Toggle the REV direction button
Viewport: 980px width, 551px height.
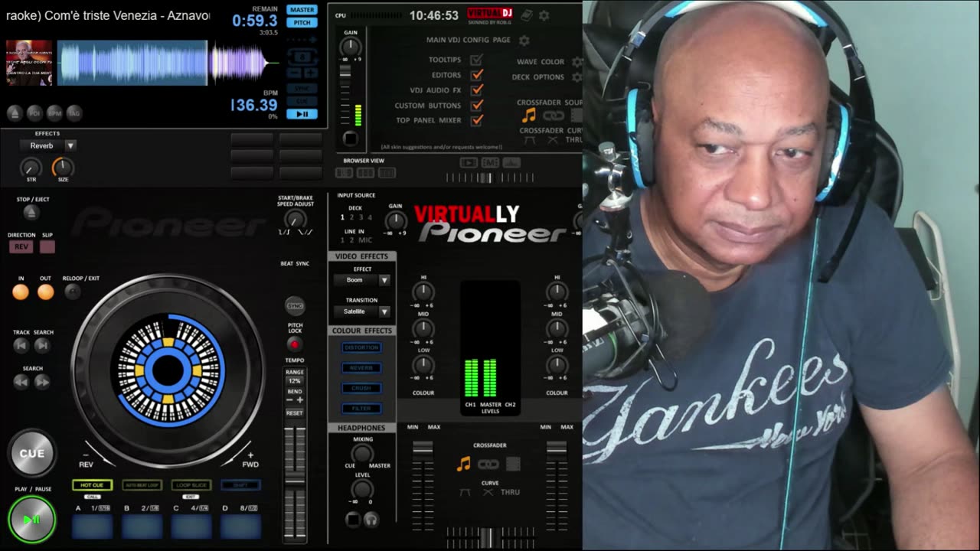pyautogui.click(x=21, y=246)
